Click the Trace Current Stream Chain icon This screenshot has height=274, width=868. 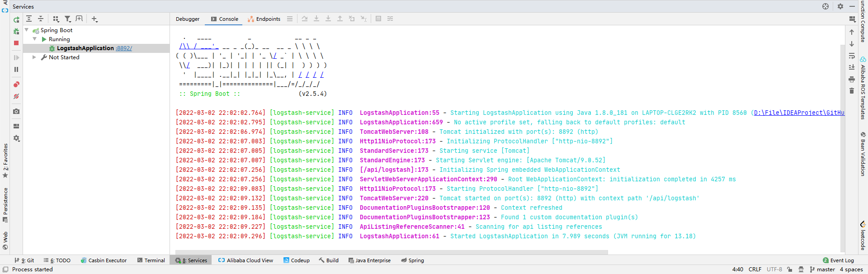(390, 19)
